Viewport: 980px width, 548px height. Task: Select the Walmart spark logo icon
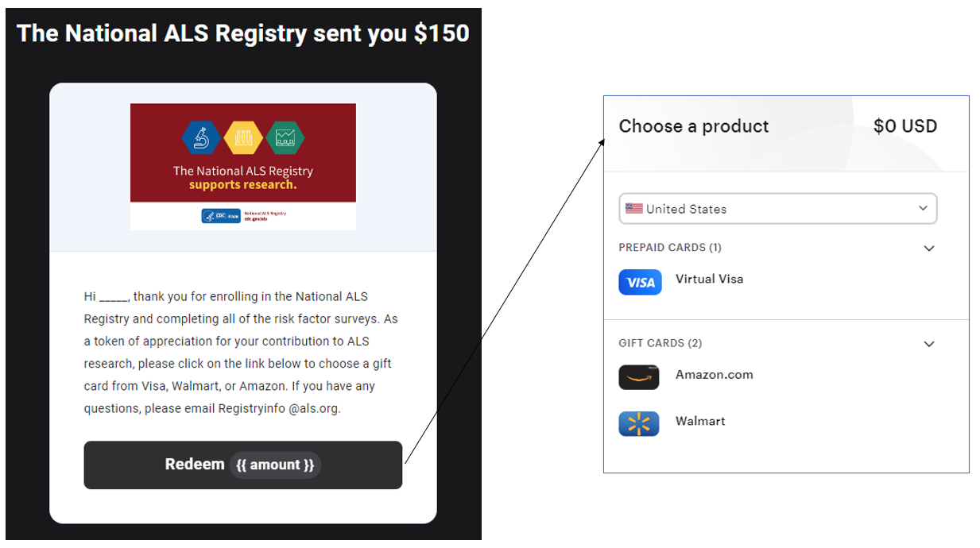click(x=639, y=423)
